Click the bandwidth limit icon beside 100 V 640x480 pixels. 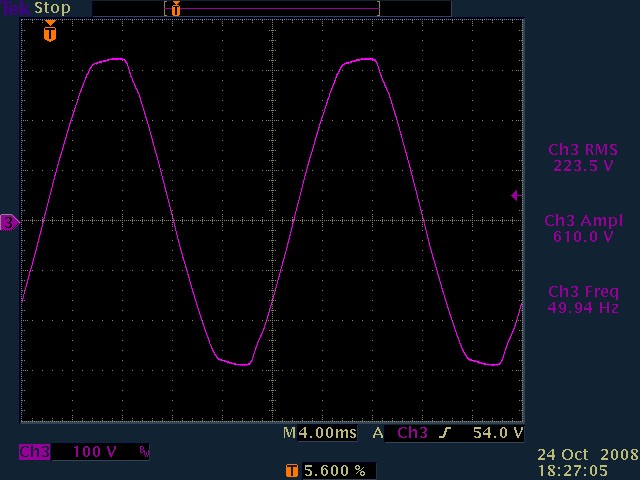point(144,453)
